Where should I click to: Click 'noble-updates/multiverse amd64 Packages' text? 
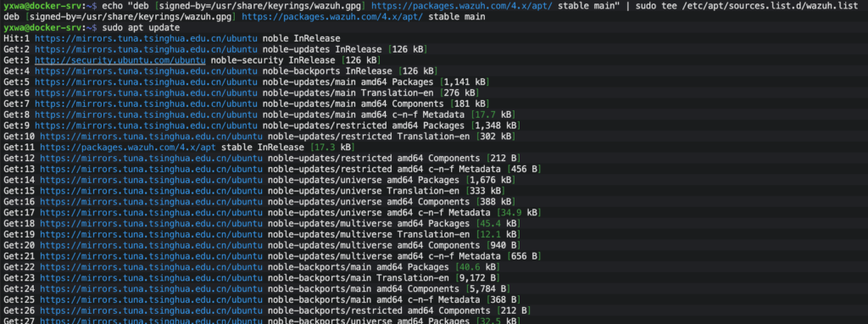[369, 223]
